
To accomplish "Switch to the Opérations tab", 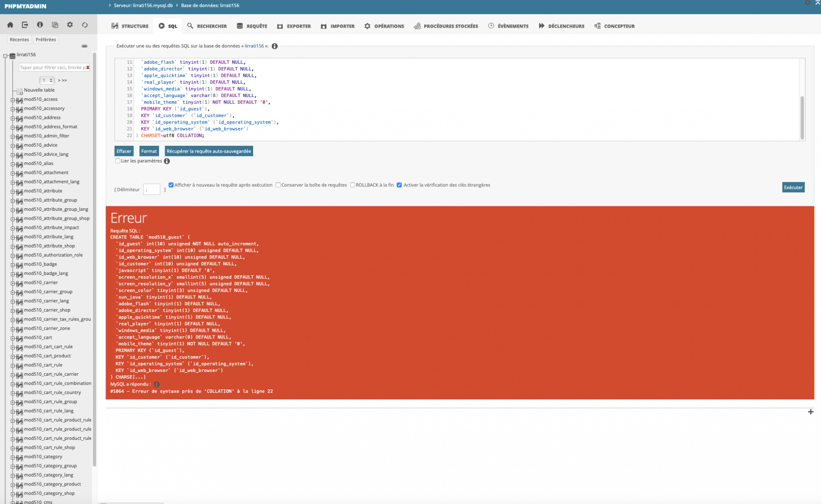I will [x=384, y=26].
